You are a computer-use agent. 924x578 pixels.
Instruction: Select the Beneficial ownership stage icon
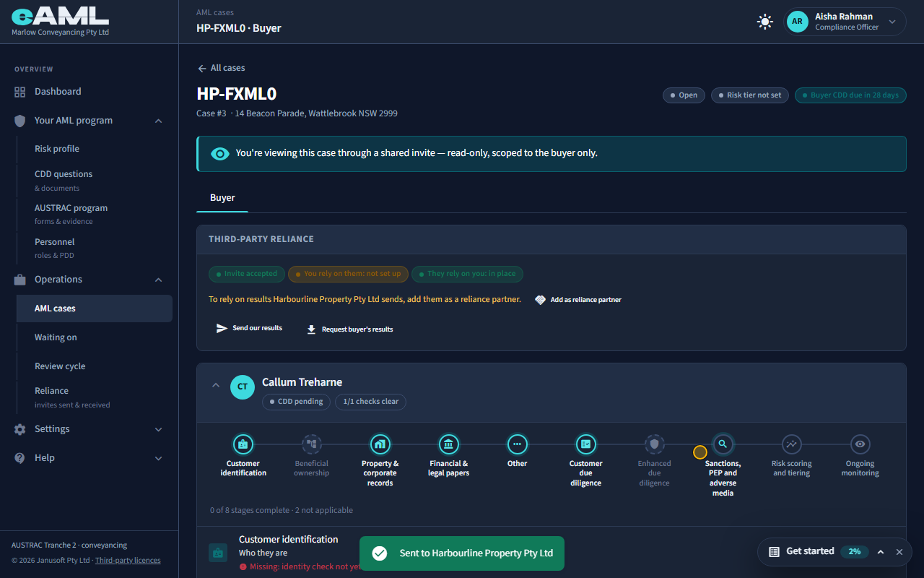coord(312,444)
